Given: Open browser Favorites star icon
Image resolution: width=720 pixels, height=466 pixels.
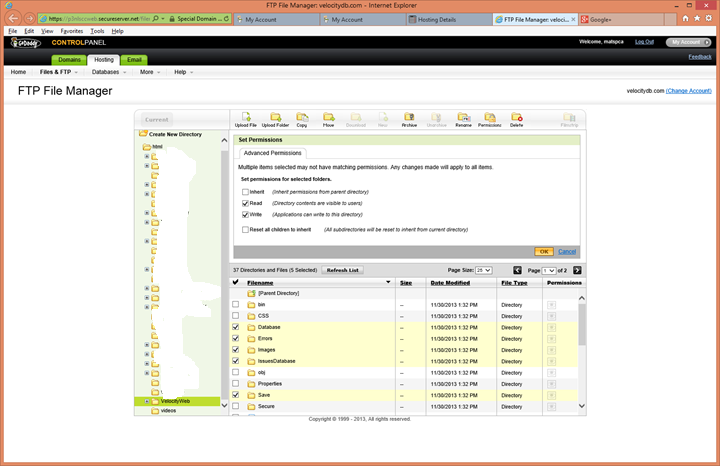Looking at the screenshot, I should (697, 18).
